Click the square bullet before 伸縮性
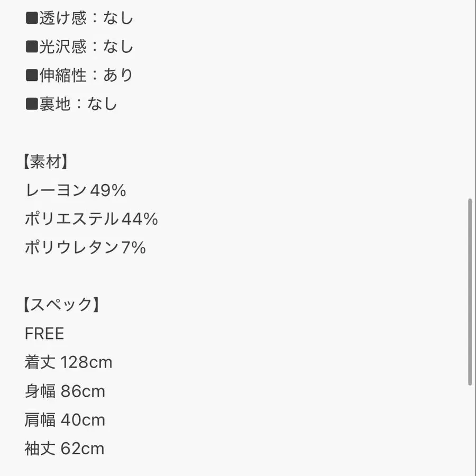 (32, 76)
